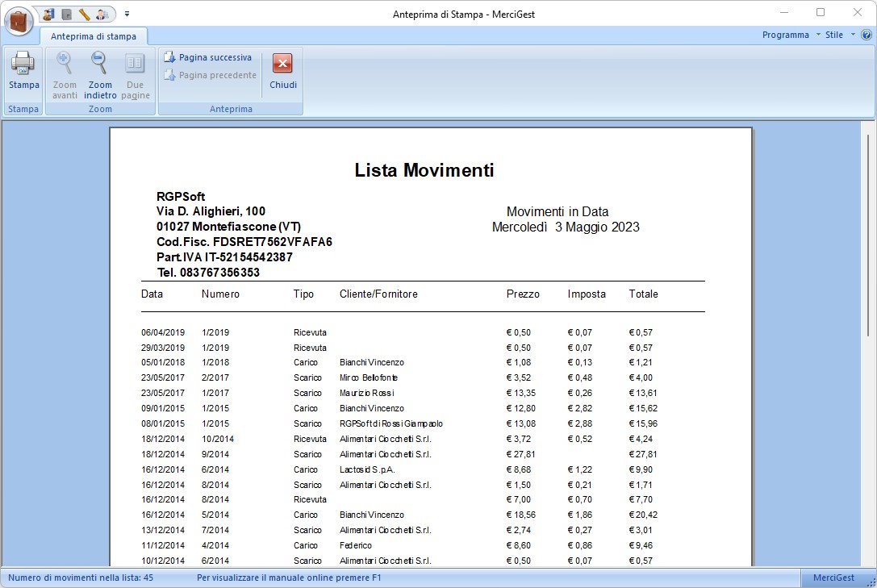Click 'Maurizio Rossi' client cell

(367, 393)
